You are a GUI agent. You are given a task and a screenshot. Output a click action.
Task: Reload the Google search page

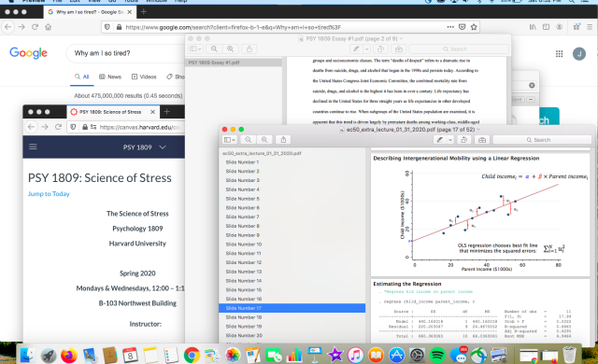(36, 27)
